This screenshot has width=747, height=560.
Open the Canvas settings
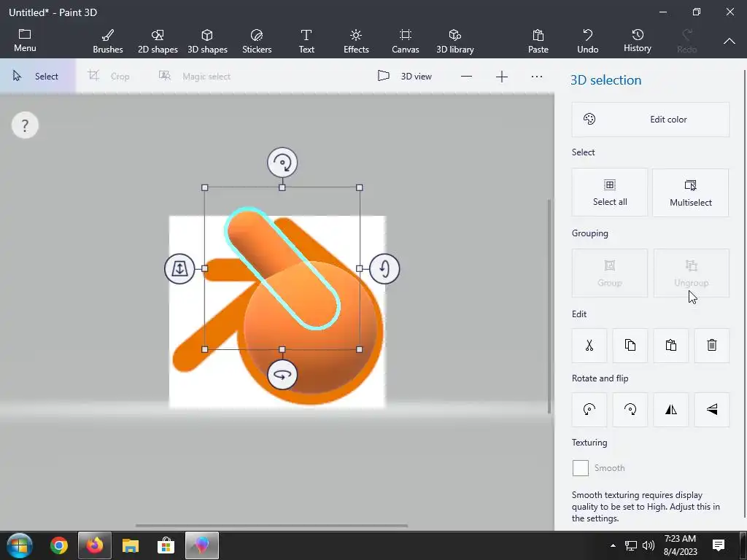click(406, 41)
